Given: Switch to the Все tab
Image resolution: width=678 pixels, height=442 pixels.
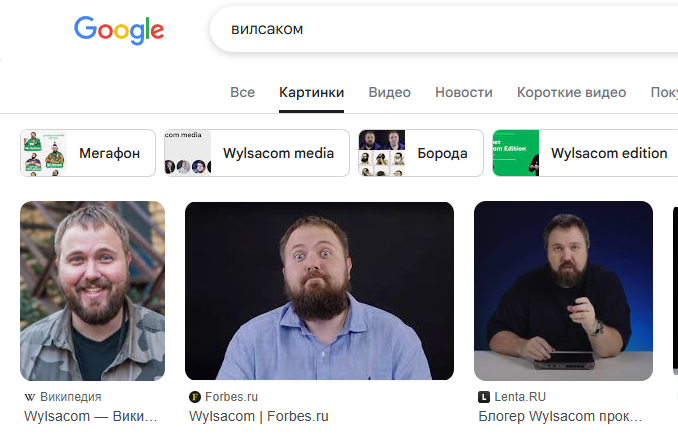Looking at the screenshot, I should click(243, 93).
